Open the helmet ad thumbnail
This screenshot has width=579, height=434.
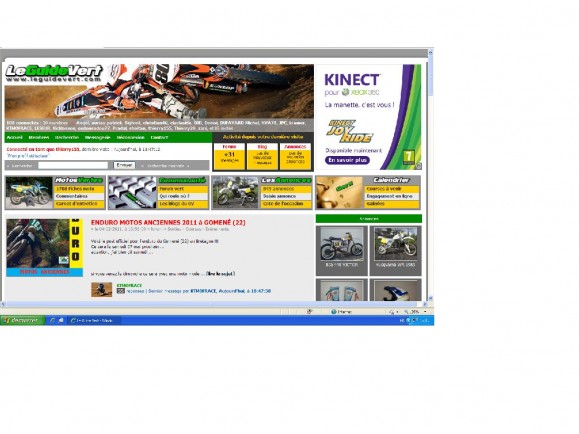tap(395, 290)
